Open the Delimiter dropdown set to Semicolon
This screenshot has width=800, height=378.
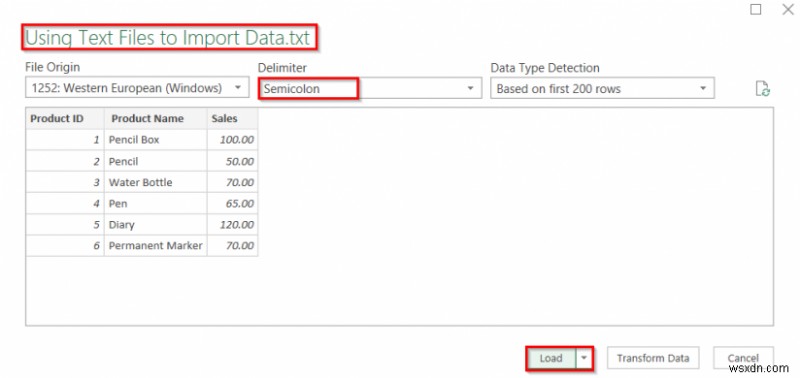(x=370, y=88)
